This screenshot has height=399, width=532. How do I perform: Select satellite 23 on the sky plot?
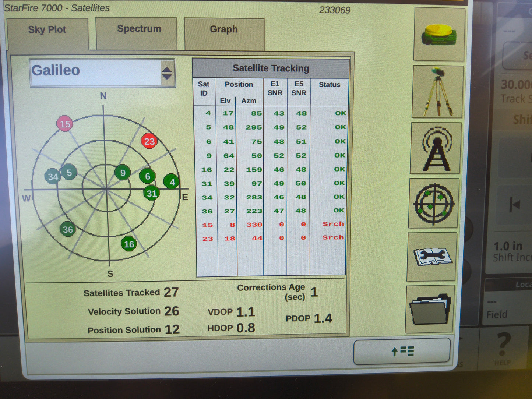(x=149, y=141)
